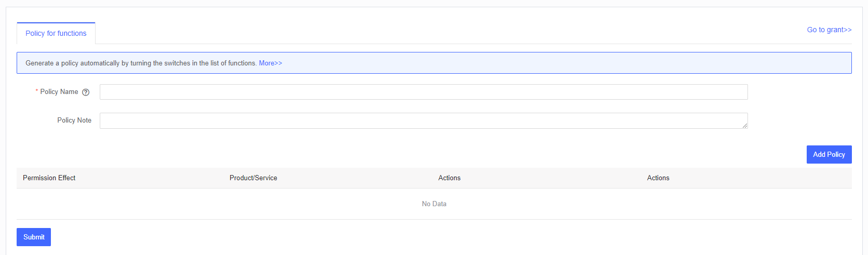Click the red required asterisk by Policy Name
868x255 pixels.
pyautogui.click(x=37, y=92)
